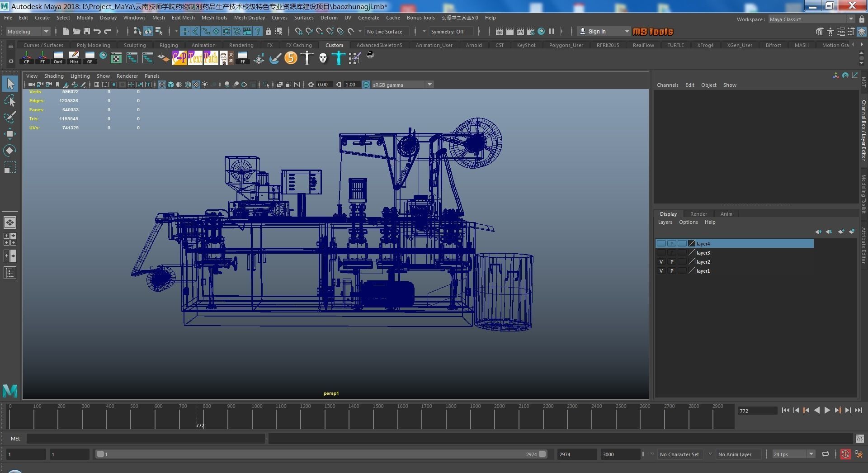Activate the Rotate tool in the toolbox
868x473 pixels.
point(10,151)
